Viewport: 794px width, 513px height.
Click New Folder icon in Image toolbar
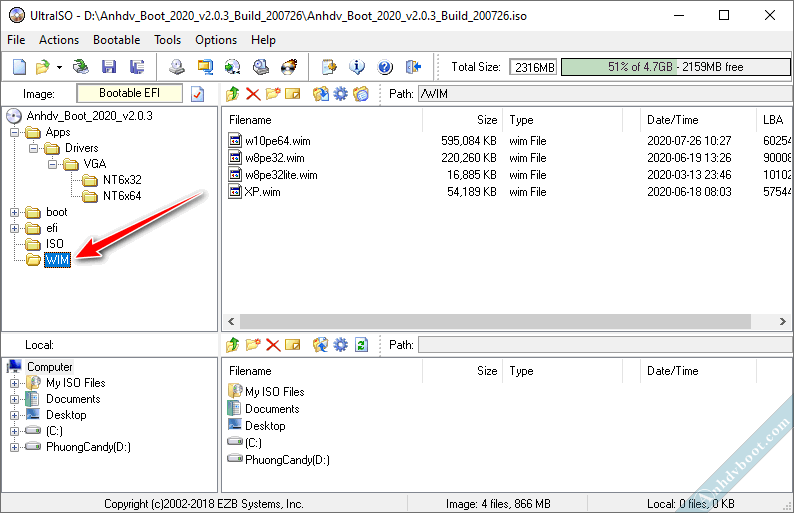click(x=272, y=94)
